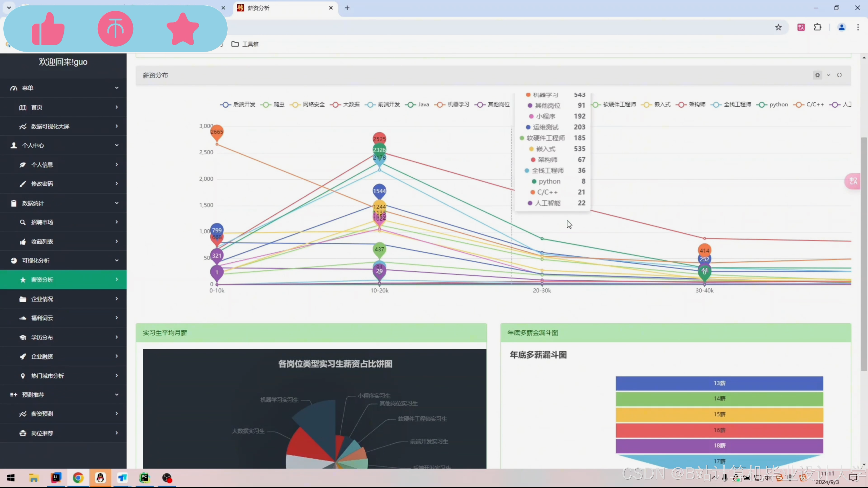This screenshot has height=488, width=868.
Task: Go to 福利词云 page
Action: (x=42, y=318)
